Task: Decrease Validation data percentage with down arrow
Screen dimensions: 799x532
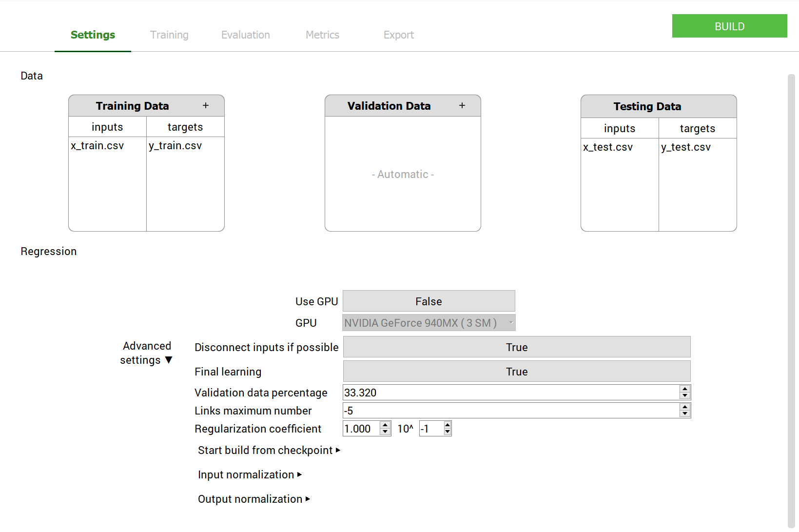Action: (685, 396)
